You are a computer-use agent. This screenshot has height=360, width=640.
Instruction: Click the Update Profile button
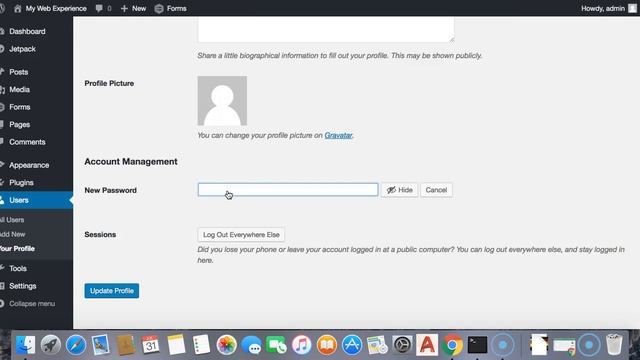click(112, 291)
